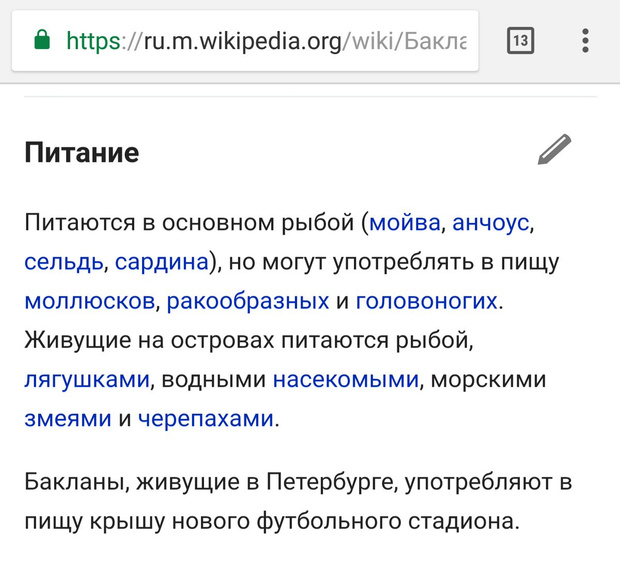Open the сардина link

(161, 262)
